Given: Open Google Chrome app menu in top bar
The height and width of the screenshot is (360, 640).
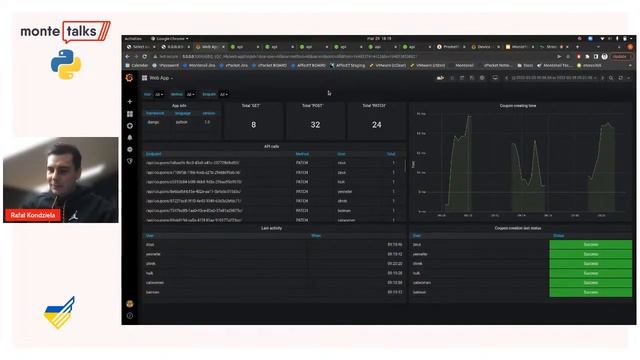Looking at the screenshot, I should 170,39.
